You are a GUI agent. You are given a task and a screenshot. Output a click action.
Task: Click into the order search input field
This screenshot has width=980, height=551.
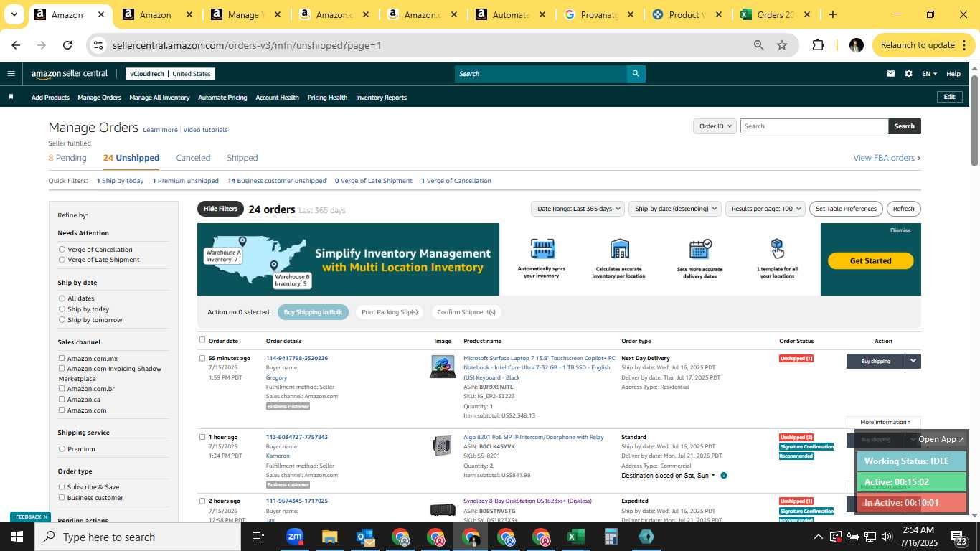point(814,126)
